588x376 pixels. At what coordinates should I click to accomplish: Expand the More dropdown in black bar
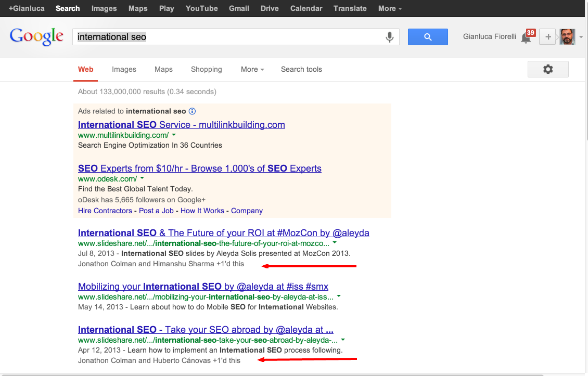[x=390, y=8]
